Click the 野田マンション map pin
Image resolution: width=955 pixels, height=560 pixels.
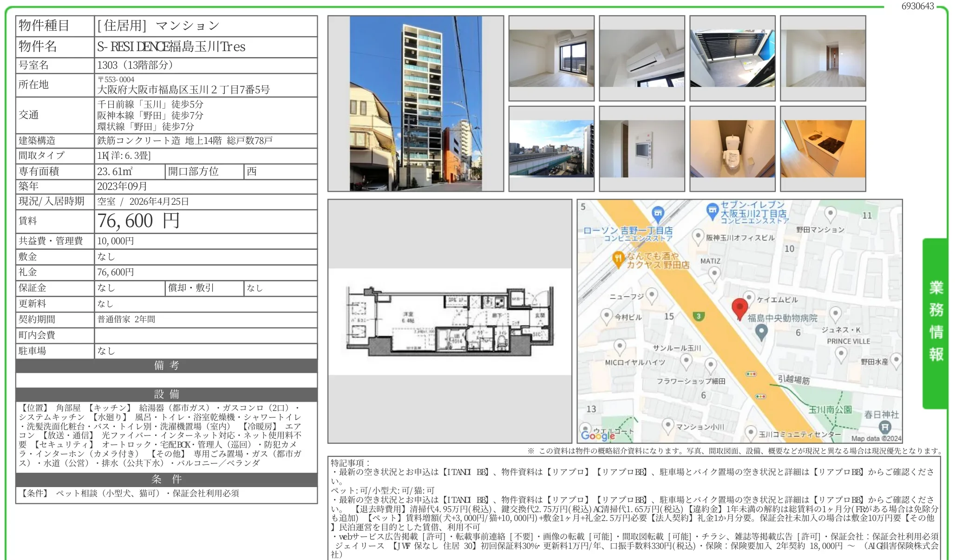[x=830, y=213]
